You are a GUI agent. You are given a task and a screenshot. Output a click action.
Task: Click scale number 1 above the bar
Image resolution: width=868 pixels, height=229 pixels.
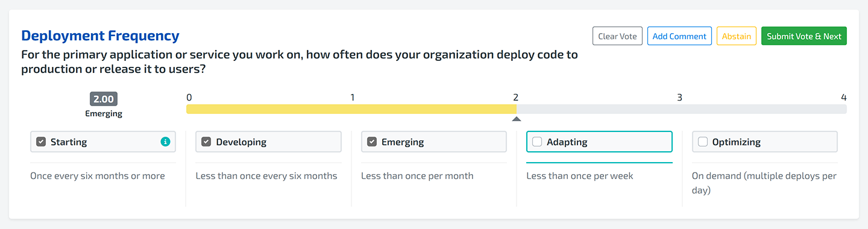pyautogui.click(x=353, y=97)
